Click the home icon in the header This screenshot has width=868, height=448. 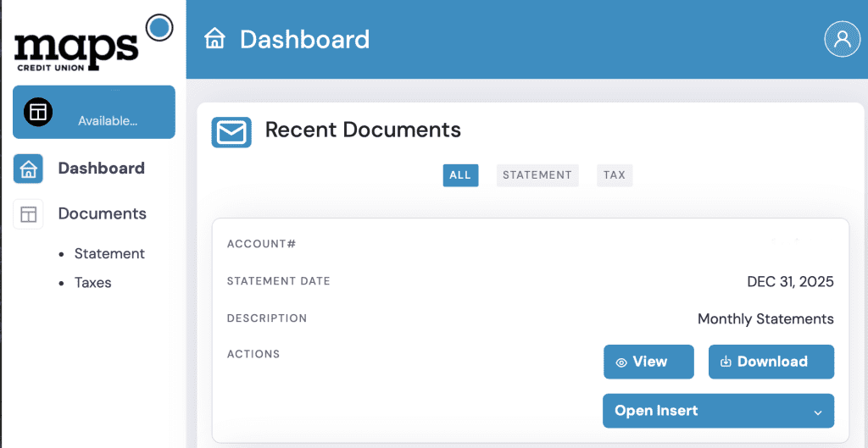pos(215,39)
